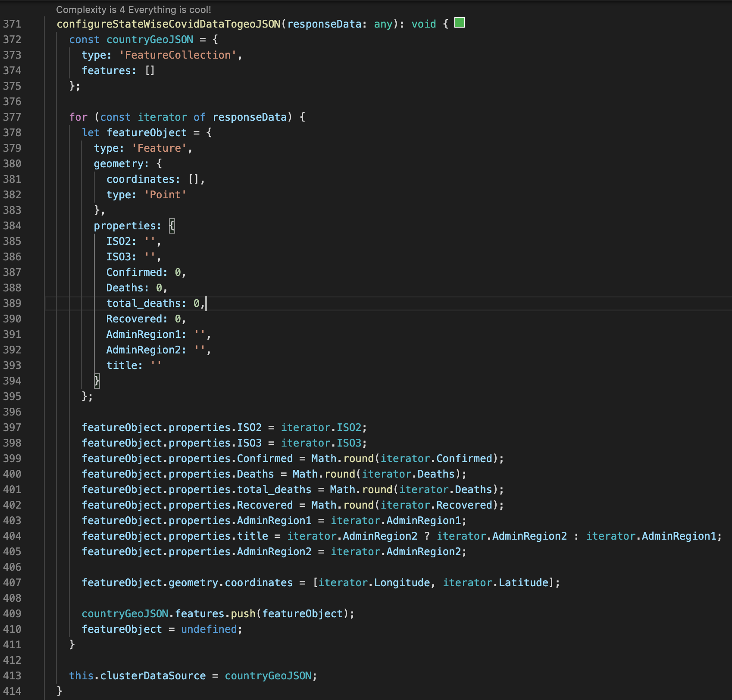Screen dimensions: 732x700
Task: Click 'this.clusterDataSource' on line 413
Action: (x=138, y=676)
